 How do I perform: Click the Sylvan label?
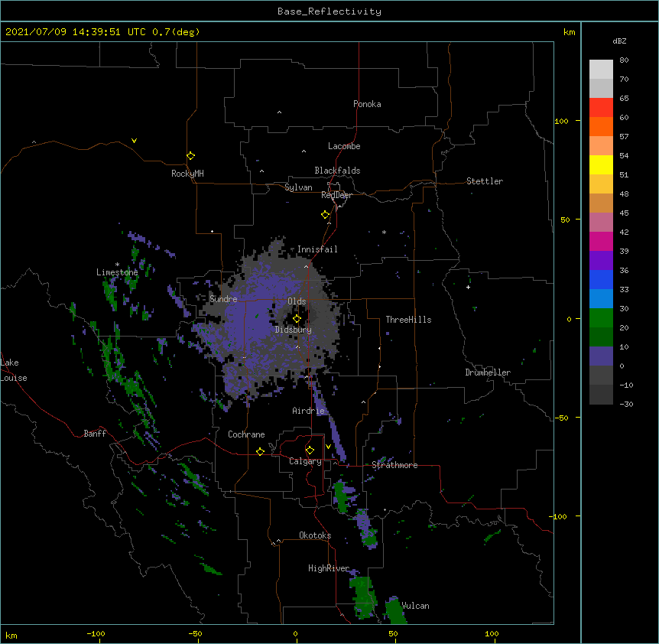coord(298,187)
